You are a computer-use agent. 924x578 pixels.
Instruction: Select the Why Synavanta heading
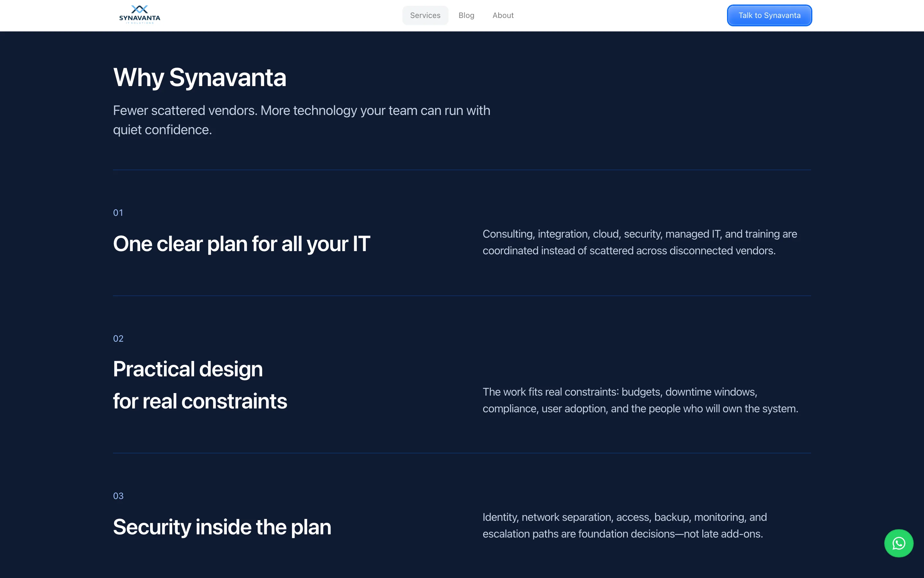(200, 78)
